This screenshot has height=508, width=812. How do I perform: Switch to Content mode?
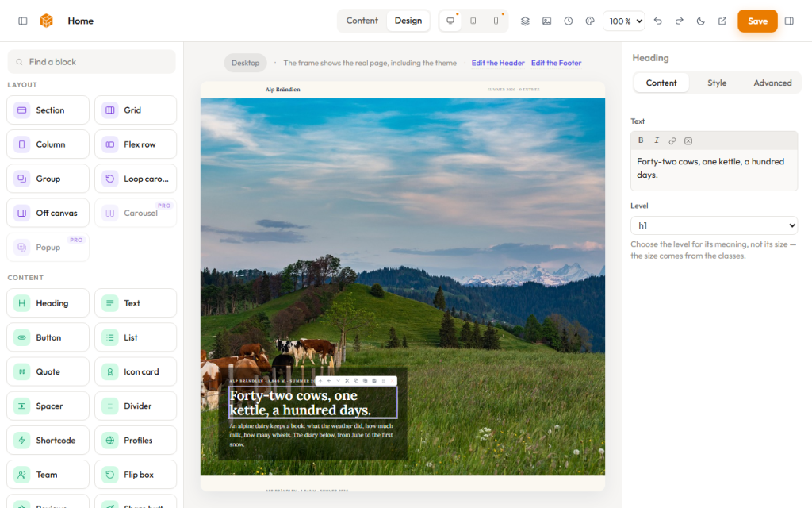(362, 21)
